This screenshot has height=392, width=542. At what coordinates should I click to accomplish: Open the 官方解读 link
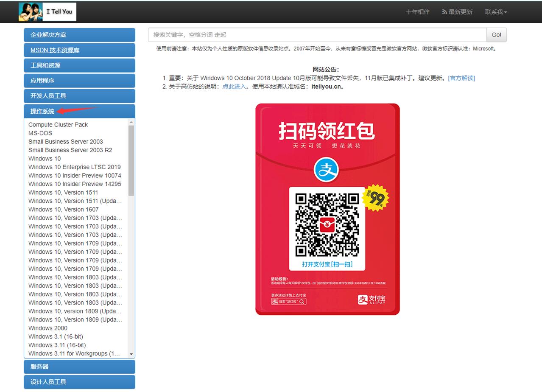coord(461,78)
